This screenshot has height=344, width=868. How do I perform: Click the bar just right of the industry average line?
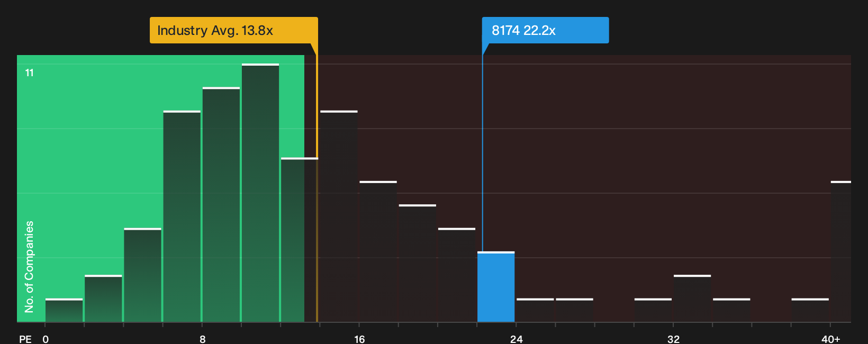(x=339, y=216)
